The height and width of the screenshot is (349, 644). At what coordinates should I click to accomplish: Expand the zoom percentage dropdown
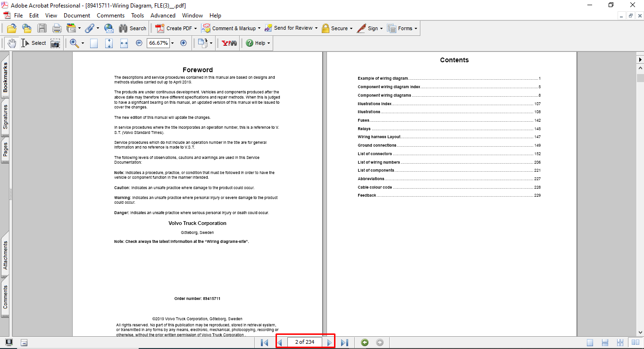tap(172, 43)
